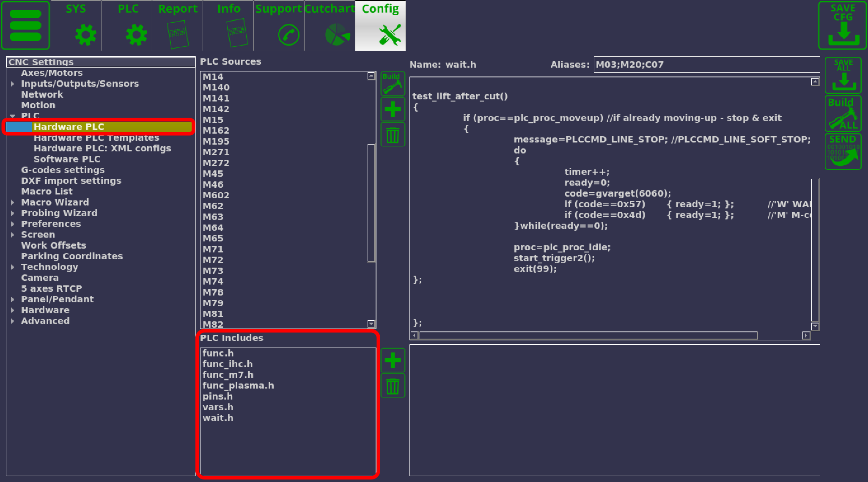
Task: Click the small Build hammer icon beside PLC Sources
Action: [x=393, y=83]
